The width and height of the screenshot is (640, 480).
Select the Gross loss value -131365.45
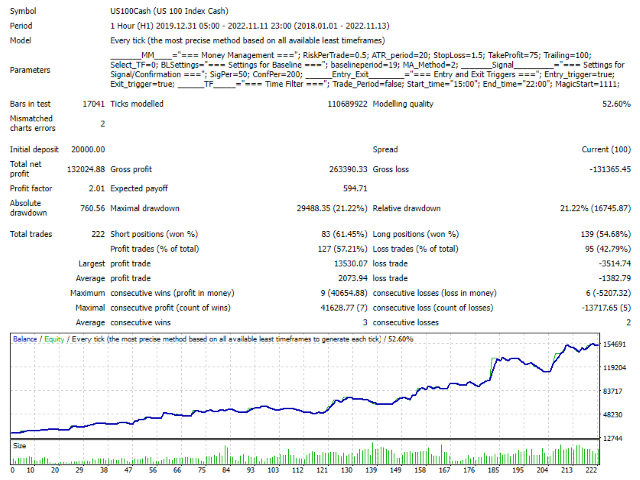[602, 169]
